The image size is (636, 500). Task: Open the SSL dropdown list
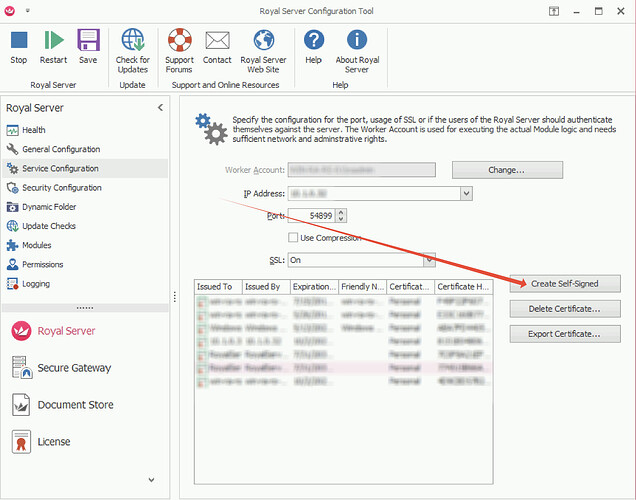point(429,260)
